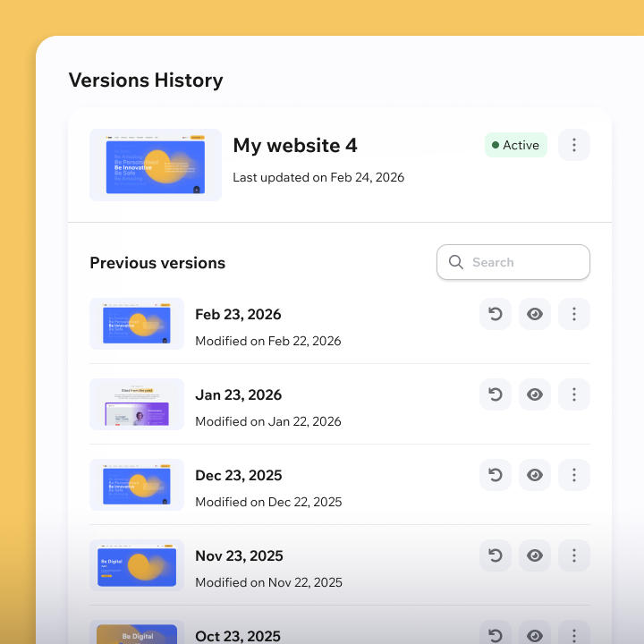Restore the Dec 23, 2025 version

coord(496,475)
